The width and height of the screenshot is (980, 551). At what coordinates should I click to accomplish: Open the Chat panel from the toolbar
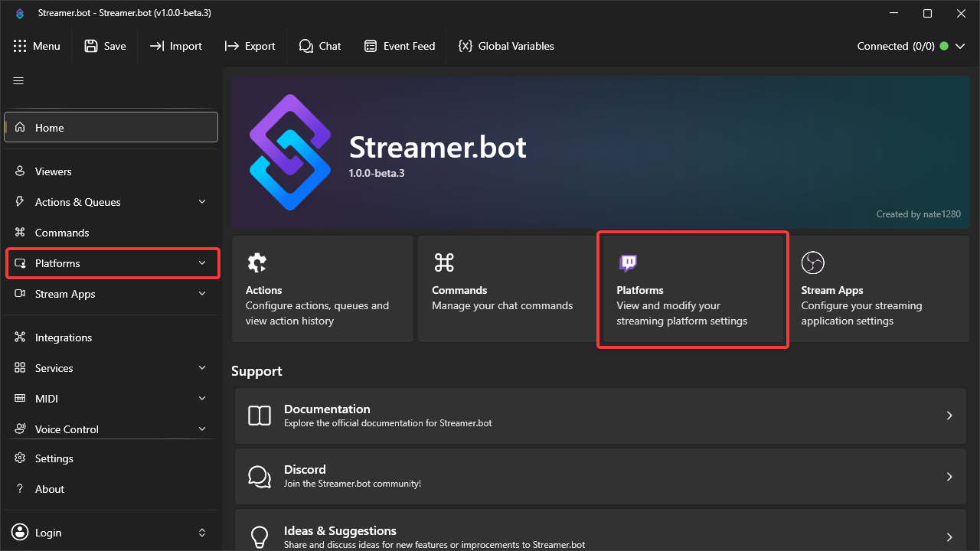coord(320,46)
